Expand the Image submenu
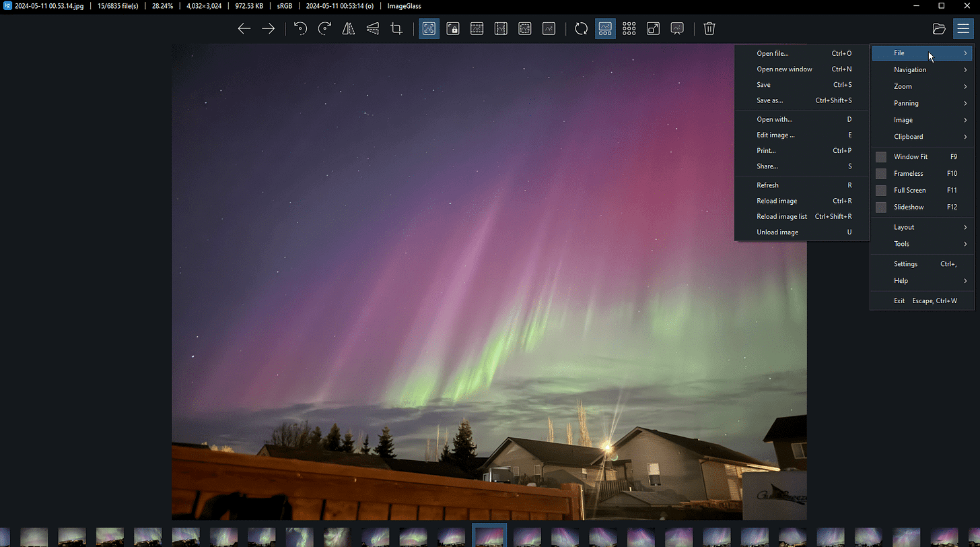Viewport: 980px width, 547px height. coord(922,120)
